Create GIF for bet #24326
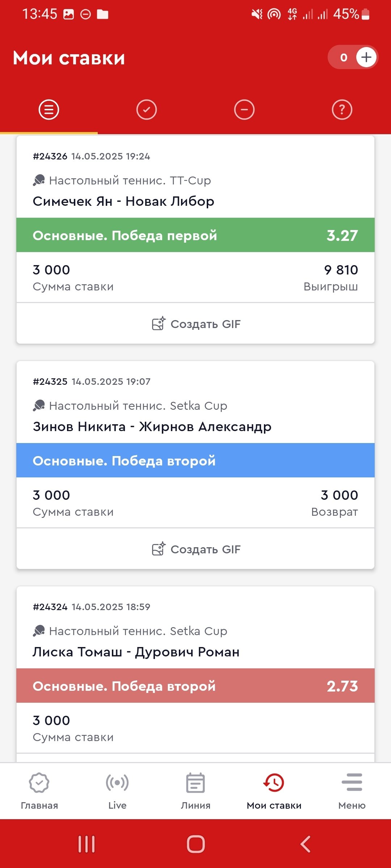 (195, 324)
